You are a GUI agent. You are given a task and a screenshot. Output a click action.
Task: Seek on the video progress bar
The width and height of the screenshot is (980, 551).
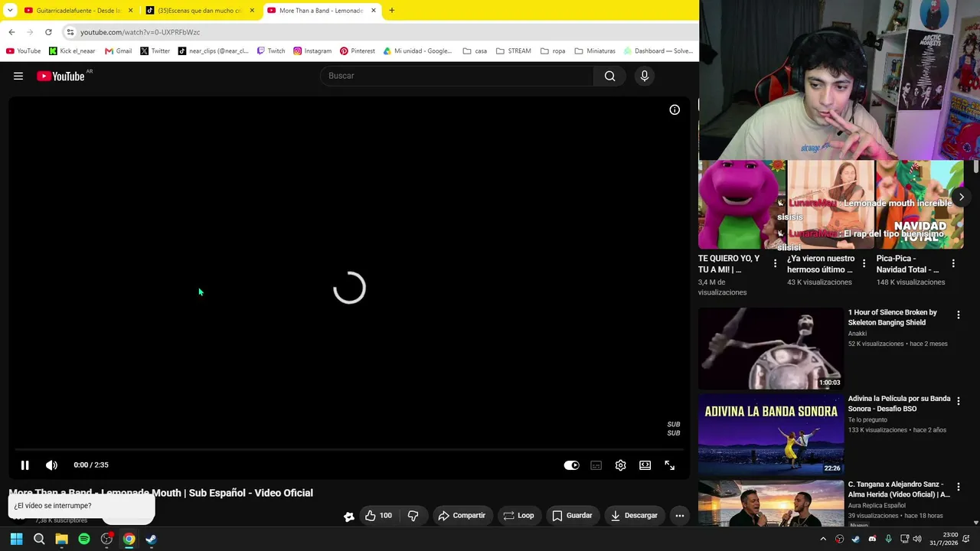pos(349,450)
